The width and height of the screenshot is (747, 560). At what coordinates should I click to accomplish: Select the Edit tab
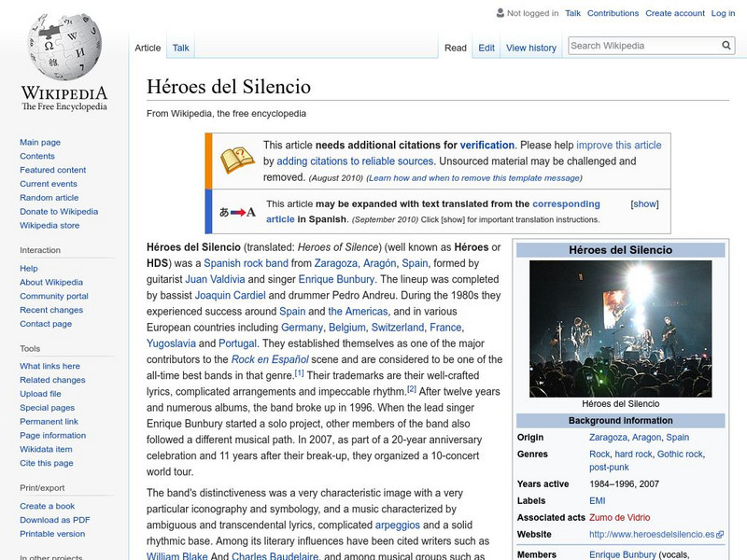(486, 48)
